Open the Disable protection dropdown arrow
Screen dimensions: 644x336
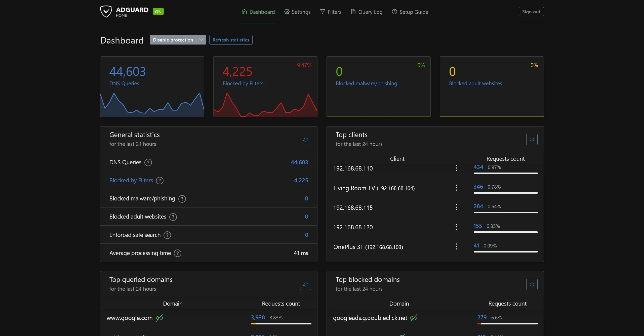click(201, 39)
